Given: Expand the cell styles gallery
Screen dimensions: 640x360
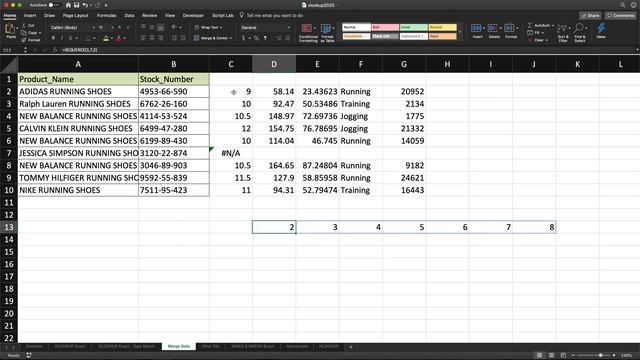Looking at the screenshot, I should tap(460, 32).
